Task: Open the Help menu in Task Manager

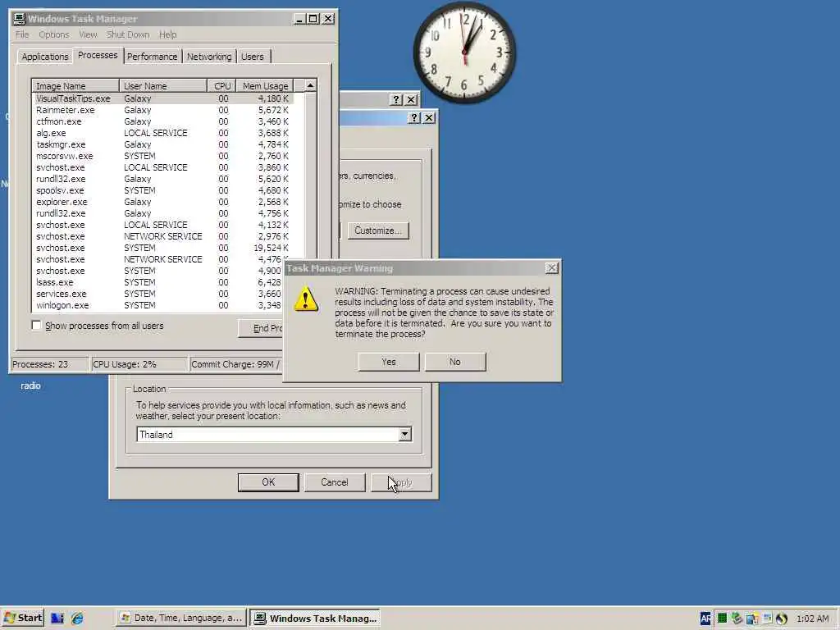Action: click(x=167, y=34)
